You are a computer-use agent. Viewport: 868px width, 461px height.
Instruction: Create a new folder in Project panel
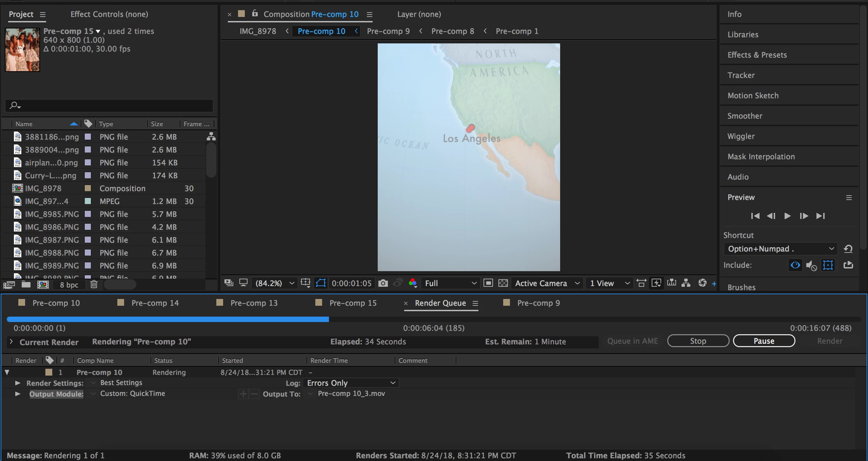point(26,285)
